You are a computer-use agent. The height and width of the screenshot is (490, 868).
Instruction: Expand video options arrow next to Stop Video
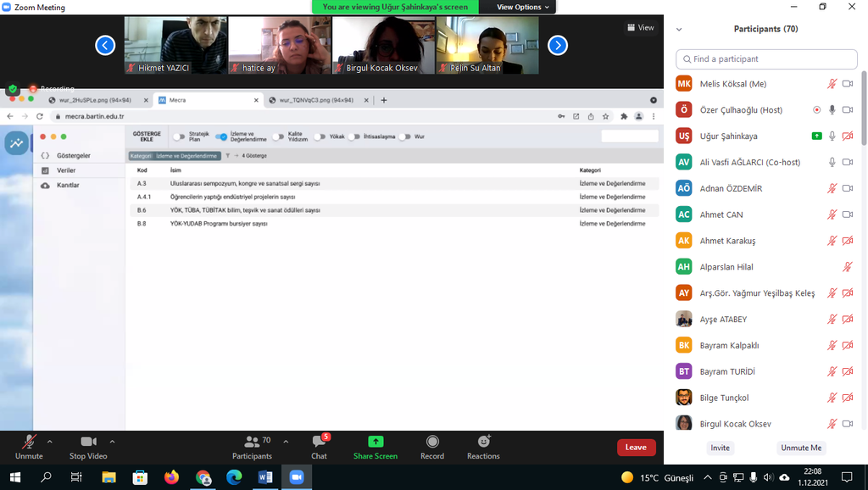[x=112, y=442]
